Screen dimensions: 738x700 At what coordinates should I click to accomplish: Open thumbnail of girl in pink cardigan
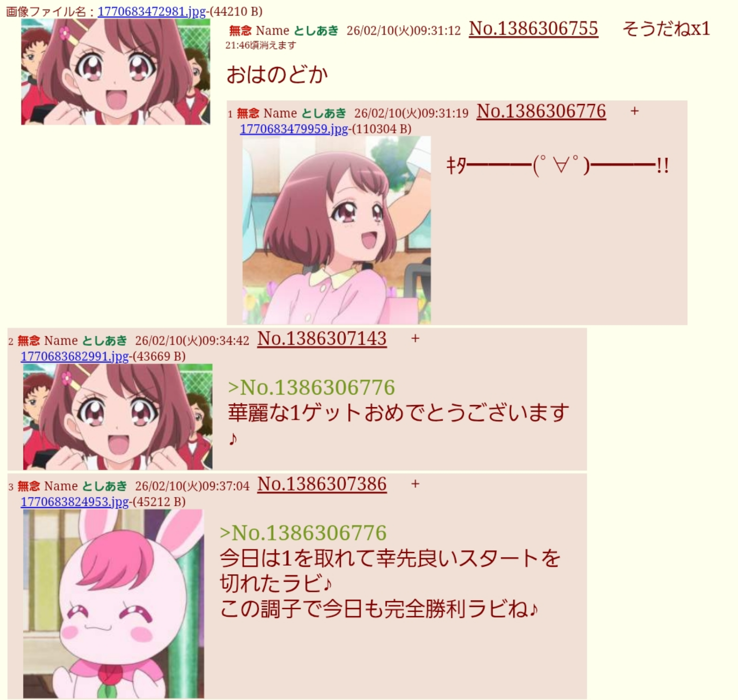click(336, 230)
